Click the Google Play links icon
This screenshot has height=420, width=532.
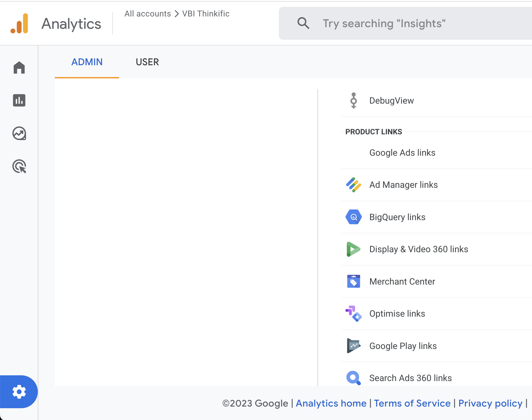coord(354,346)
